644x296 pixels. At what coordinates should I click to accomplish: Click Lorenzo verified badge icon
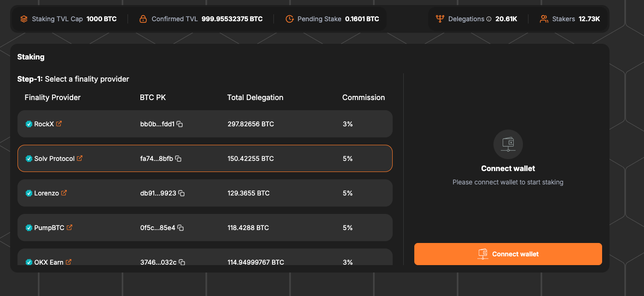(29, 193)
